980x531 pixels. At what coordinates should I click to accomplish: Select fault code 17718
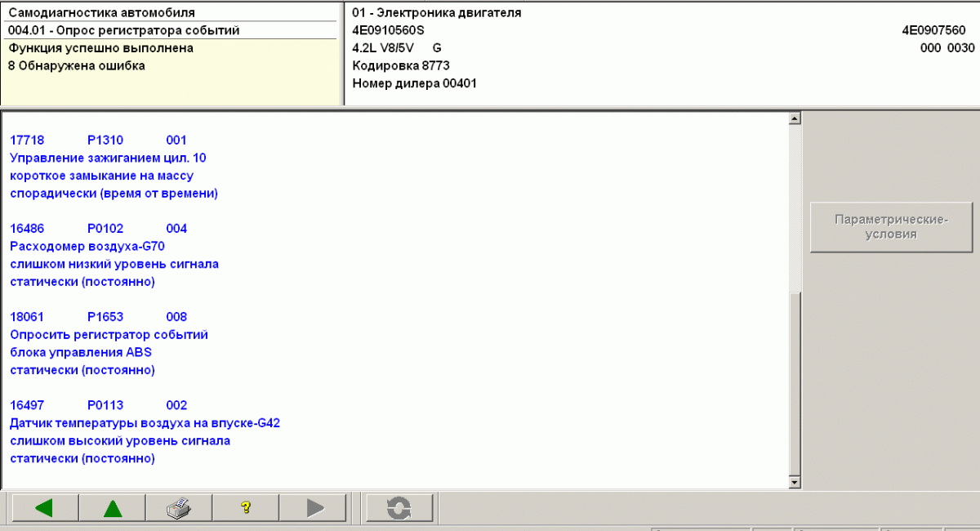click(x=27, y=141)
